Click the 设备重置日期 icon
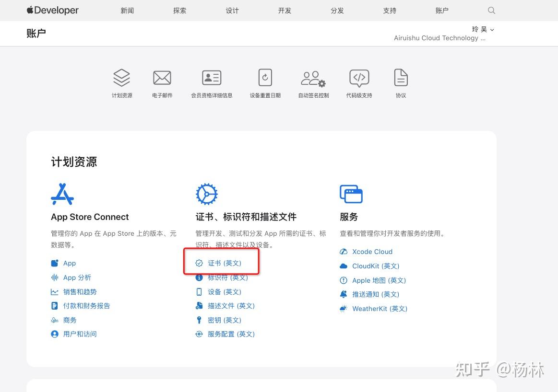Viewport: 558px width, 392px height. (x=265, y=78)
